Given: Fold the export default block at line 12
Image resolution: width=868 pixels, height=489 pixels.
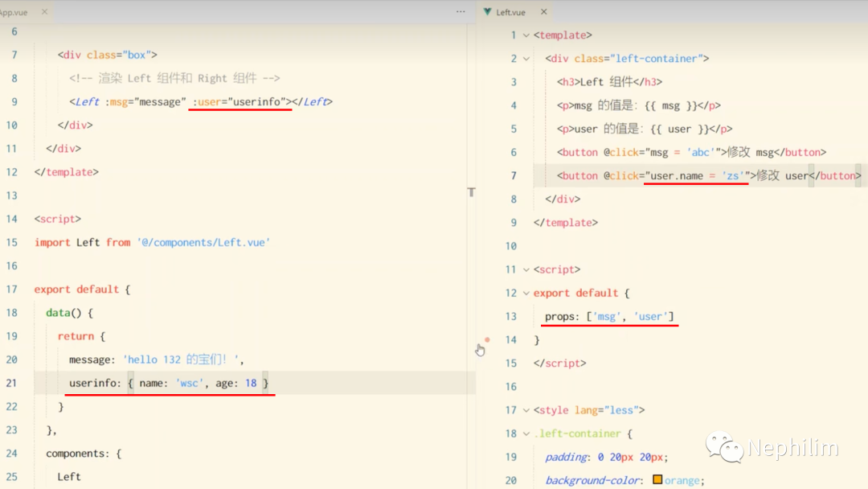Looking at the screenshot, I should tap(526, 293).
